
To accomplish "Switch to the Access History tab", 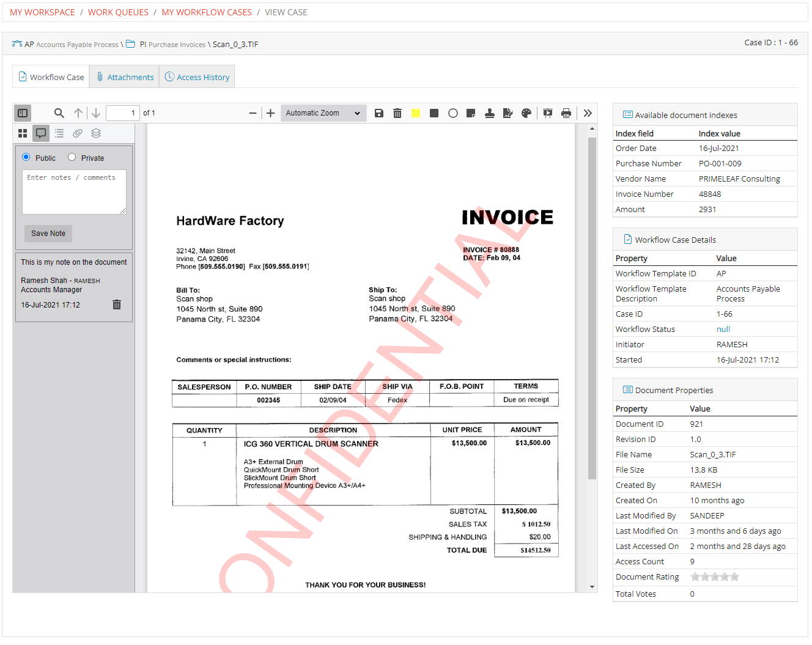I will (x=197, y=76).
